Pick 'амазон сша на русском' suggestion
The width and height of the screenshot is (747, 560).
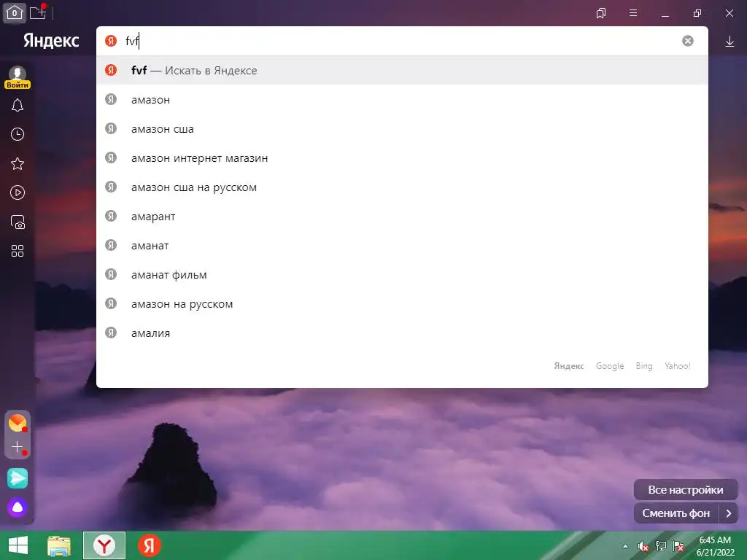(x=402, y=187)
